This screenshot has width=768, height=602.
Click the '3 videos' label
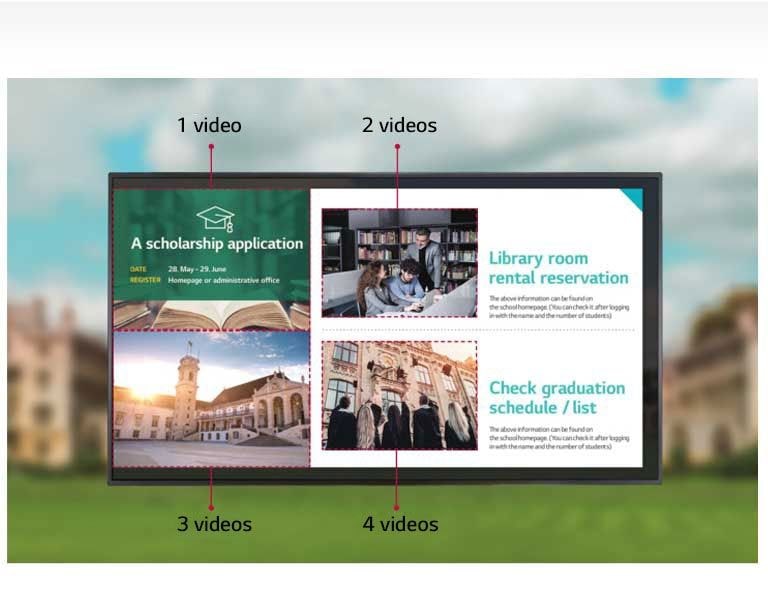pos(215,524)
